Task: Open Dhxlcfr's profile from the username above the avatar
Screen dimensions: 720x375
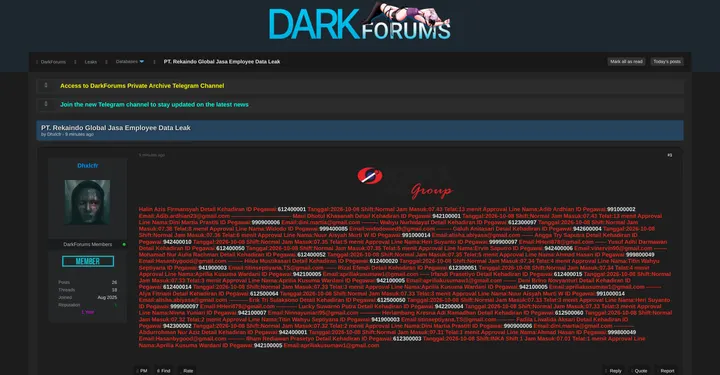Action: coord(87,166)
